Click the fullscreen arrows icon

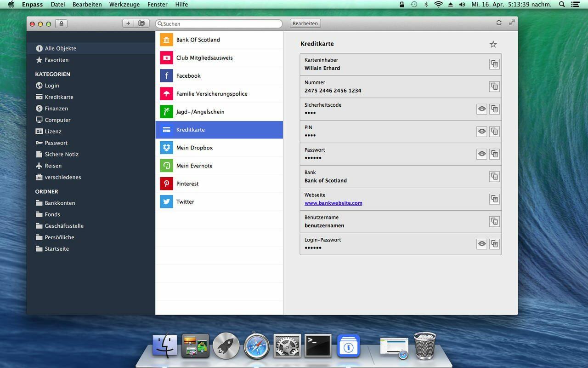click(512, 23)
